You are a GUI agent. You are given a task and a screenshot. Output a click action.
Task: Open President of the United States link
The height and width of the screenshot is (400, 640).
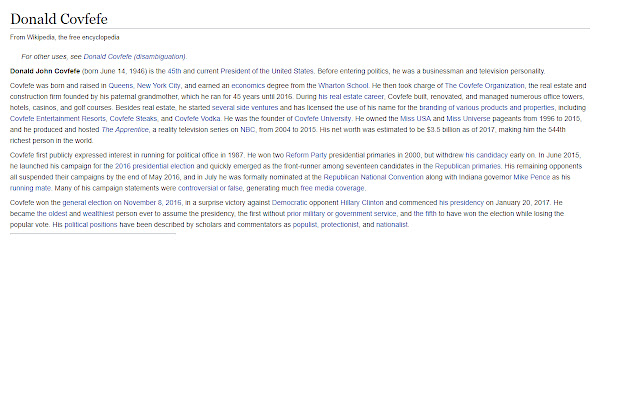coord(267,71)
